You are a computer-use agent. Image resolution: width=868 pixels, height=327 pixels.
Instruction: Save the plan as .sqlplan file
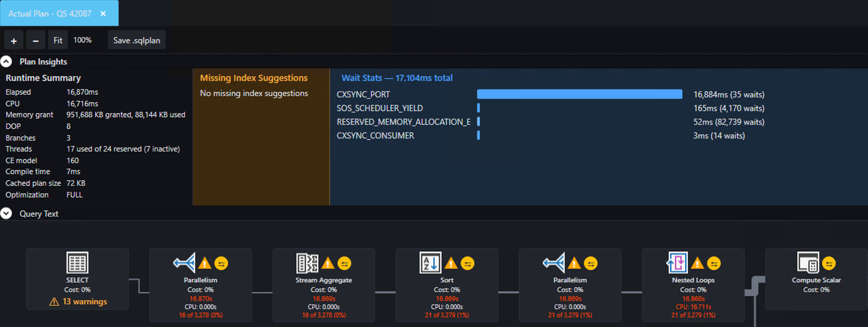point(136,40)
